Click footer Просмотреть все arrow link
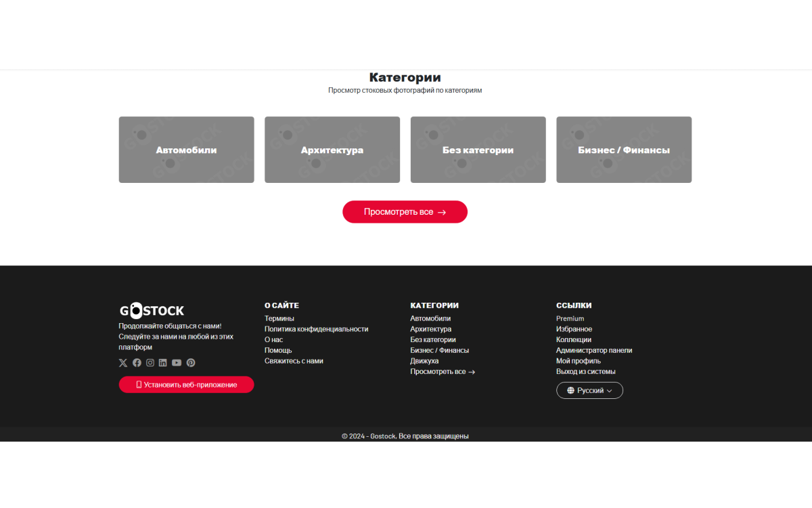The height and width of the screenshot is (508, 812). pos(443,372)
